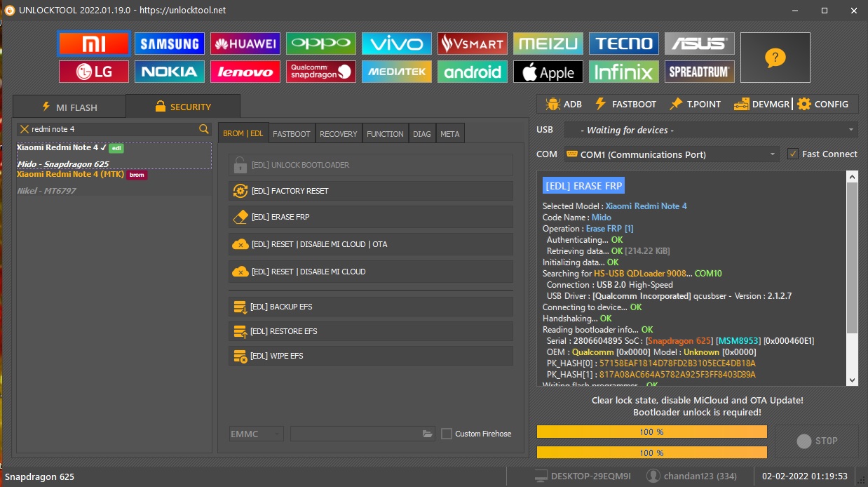Select the Lenovo brand logo
The height and width of the screenshot is (487, 868).
click(x=245, y=72)
